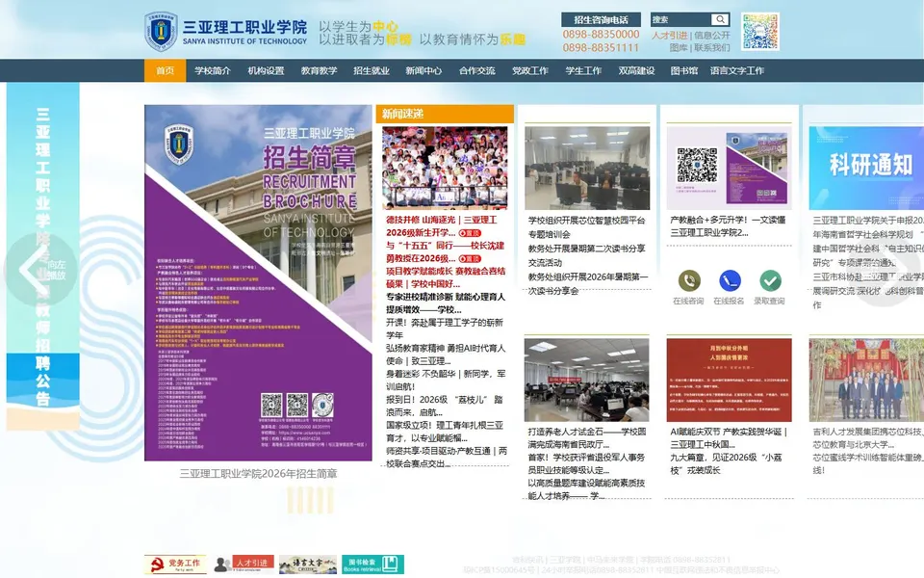This screenshot has height=578, width=924.
Task: Open headline 打造养老人才试金石——学校圆满完成
Action: [587, 437]
